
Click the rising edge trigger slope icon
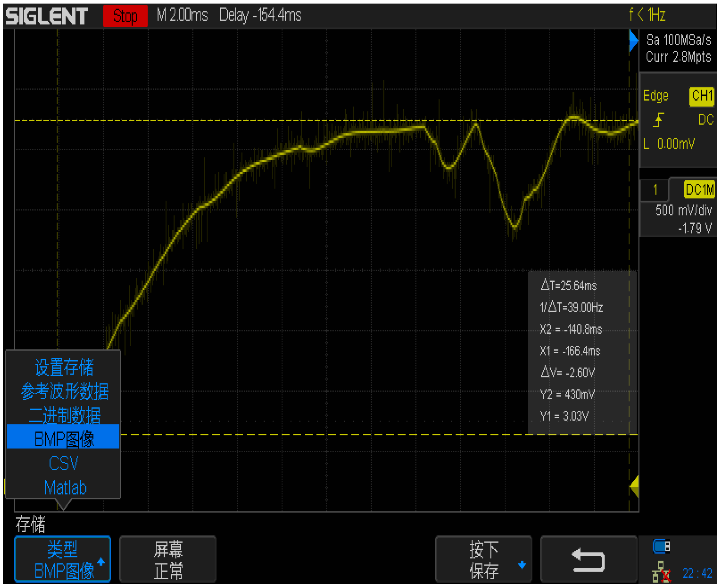point(658,120)
